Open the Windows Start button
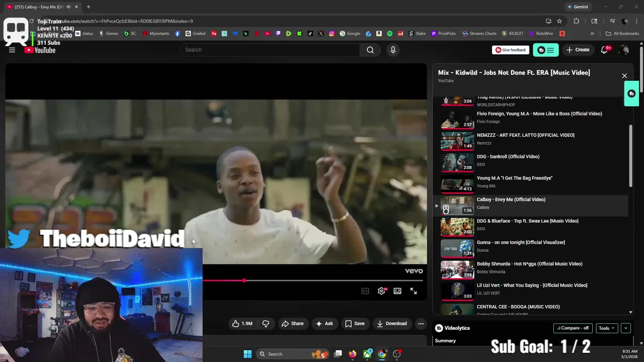Screen dimensions: 644x362 [248, 354]
